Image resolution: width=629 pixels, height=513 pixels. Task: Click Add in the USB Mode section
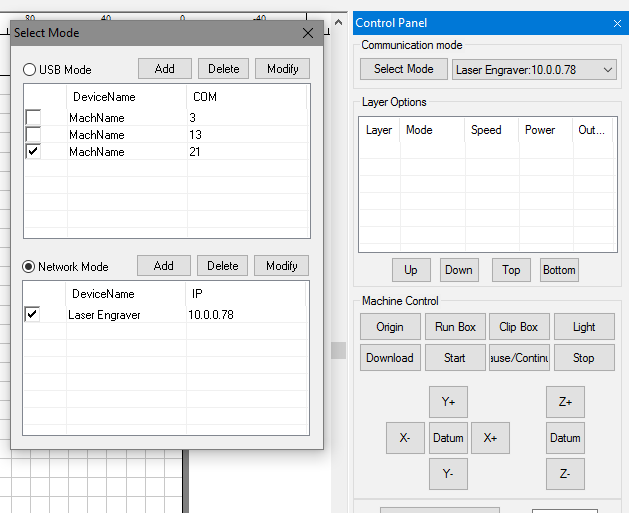165,69
